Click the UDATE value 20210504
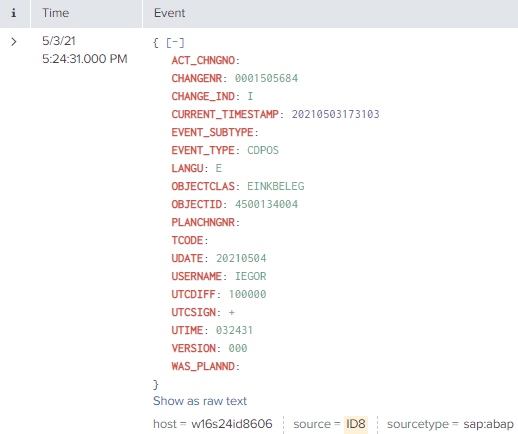Viewport: 518px width, 434px height. 241,258
